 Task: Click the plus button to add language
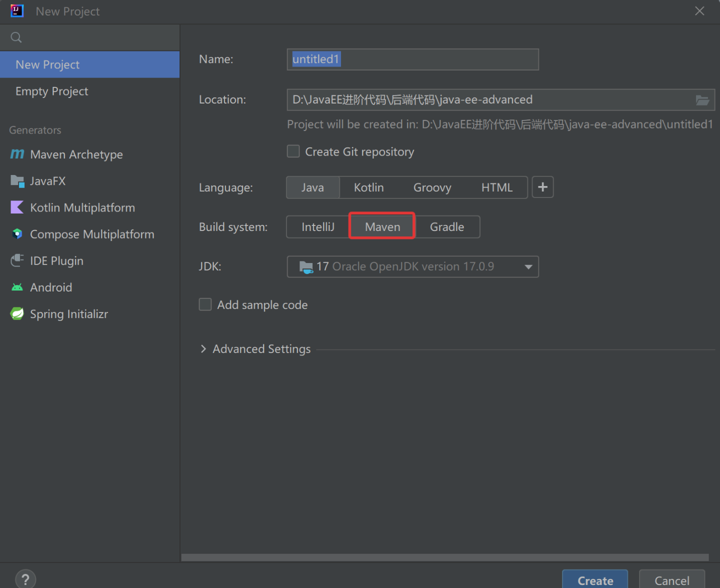coord(542,187)
